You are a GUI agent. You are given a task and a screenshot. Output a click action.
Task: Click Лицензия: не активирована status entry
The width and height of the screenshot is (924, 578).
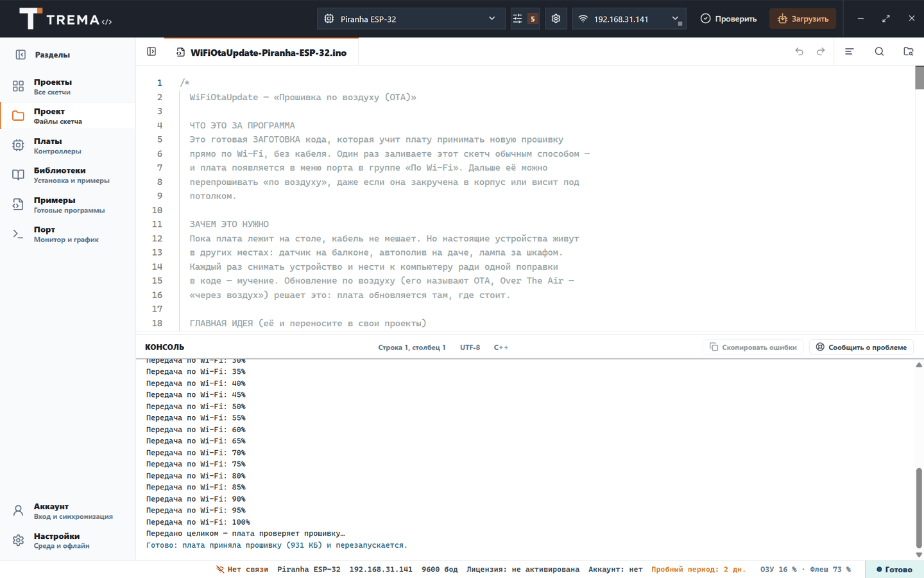point(523,569)
